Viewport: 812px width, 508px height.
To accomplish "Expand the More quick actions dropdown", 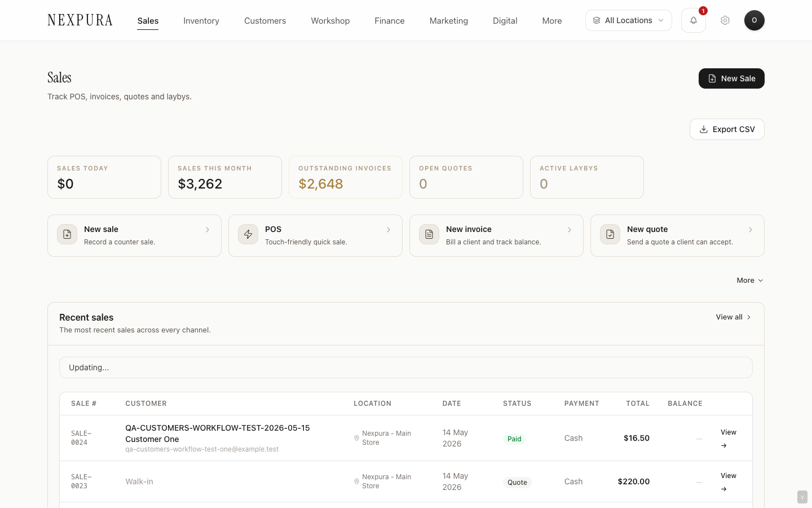I will click(x=749, y=281).
